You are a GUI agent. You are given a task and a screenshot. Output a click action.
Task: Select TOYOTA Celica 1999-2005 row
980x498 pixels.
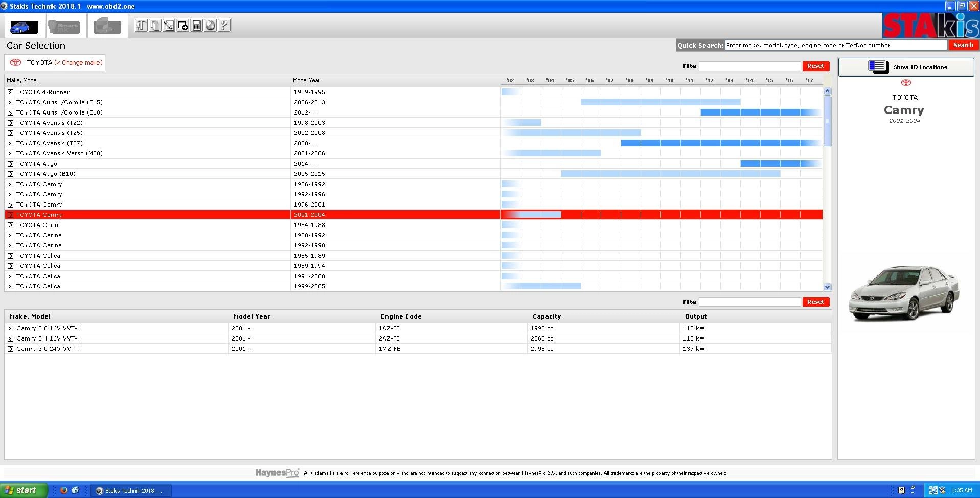pyautogui.click(x=414, y=286)
